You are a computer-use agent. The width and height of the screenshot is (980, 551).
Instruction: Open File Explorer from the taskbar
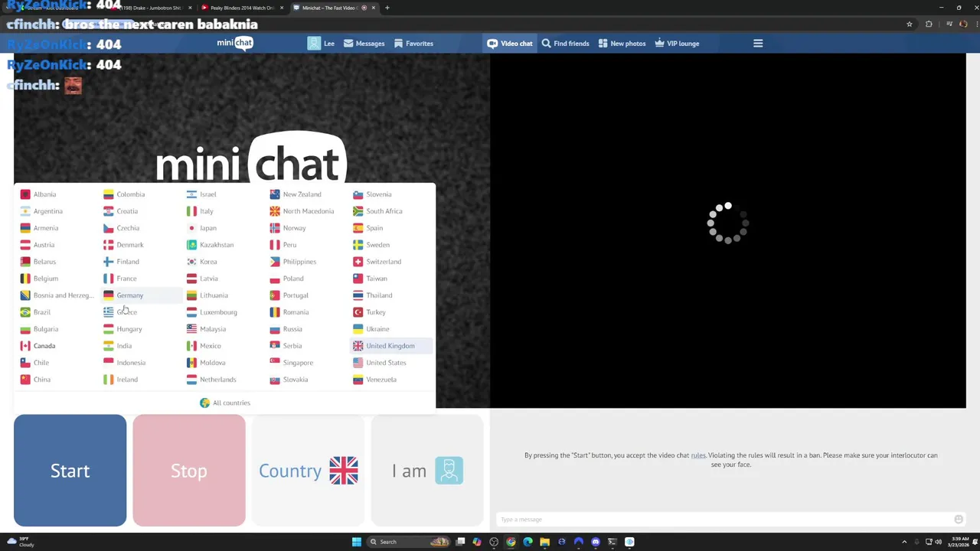point(544,542)
